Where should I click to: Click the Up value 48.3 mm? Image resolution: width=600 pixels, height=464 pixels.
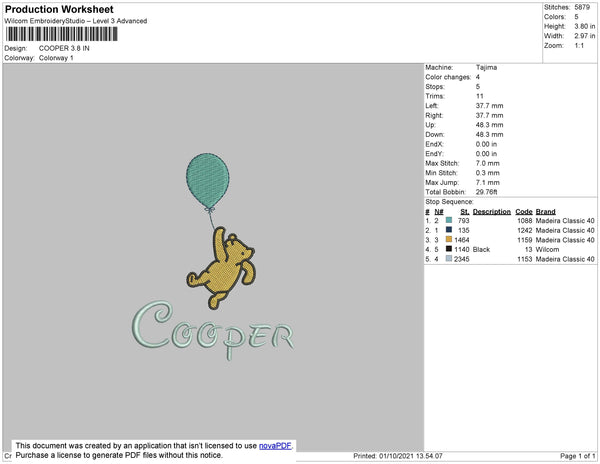click(489, 125)
